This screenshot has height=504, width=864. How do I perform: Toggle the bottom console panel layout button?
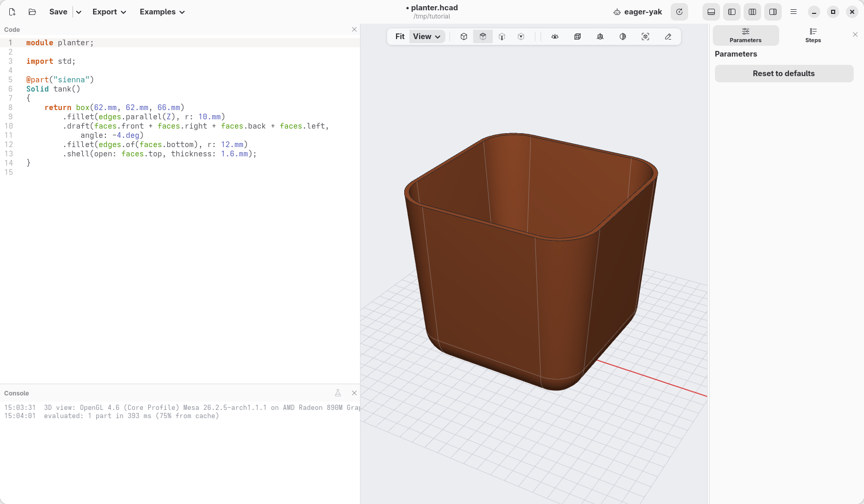point(711,12)
